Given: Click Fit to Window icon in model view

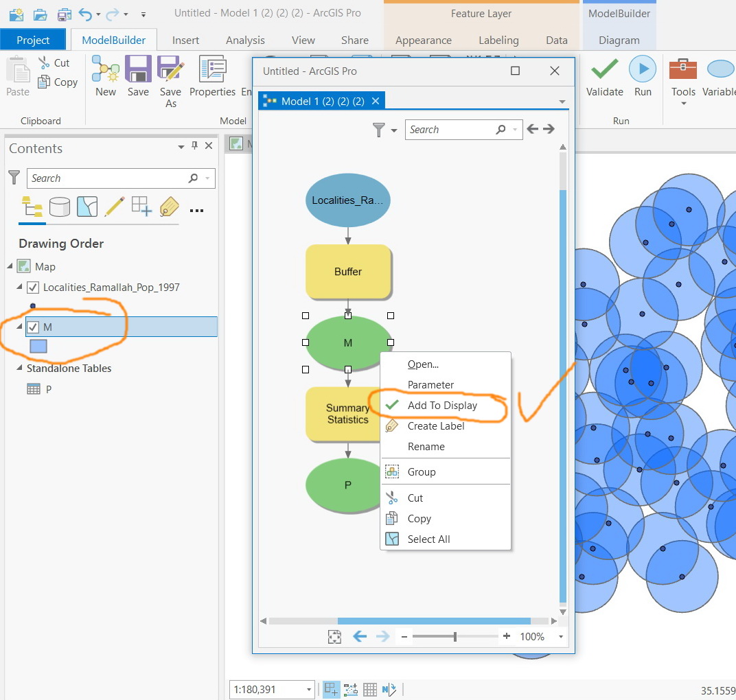Looking at the screenshot, I should point(334,637).
